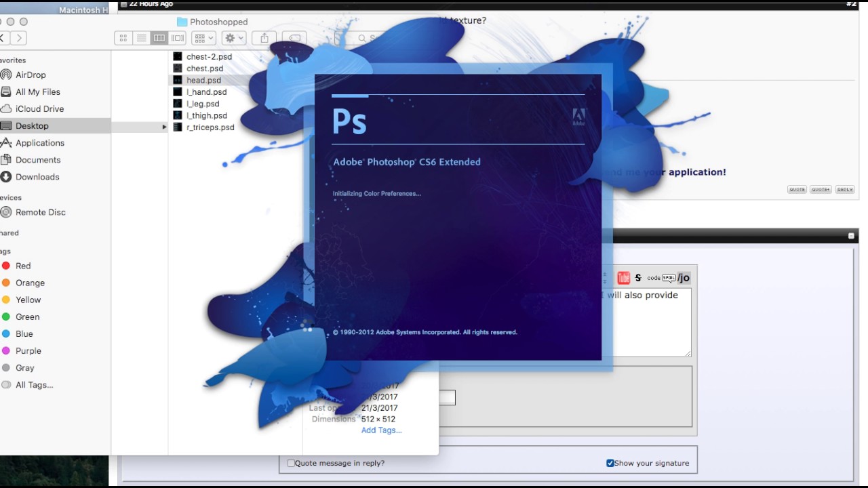Screen dimensions: 868x488
Task: Click inside the forum reply text area
Action: (646, 323)
